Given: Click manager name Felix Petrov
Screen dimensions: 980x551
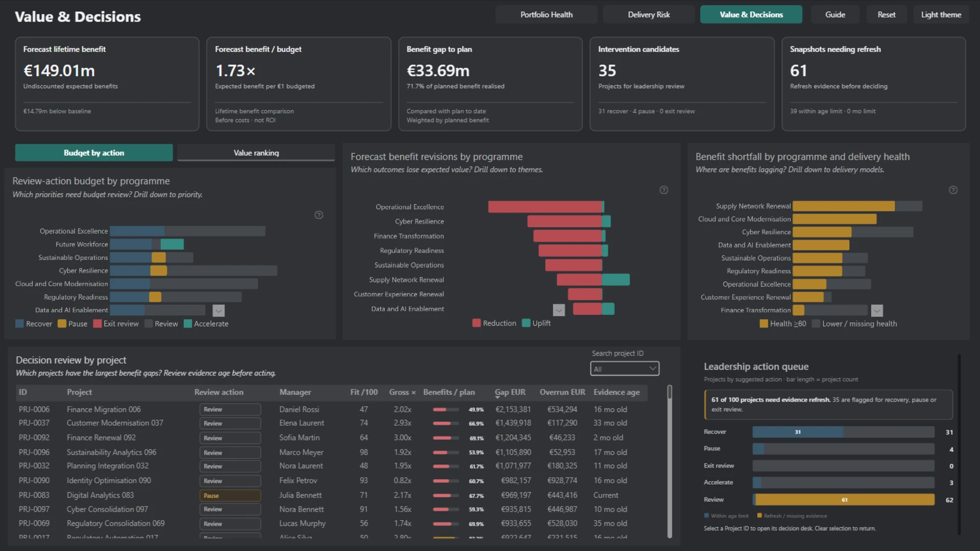Looking at the screenshot, I should (298, 481).
